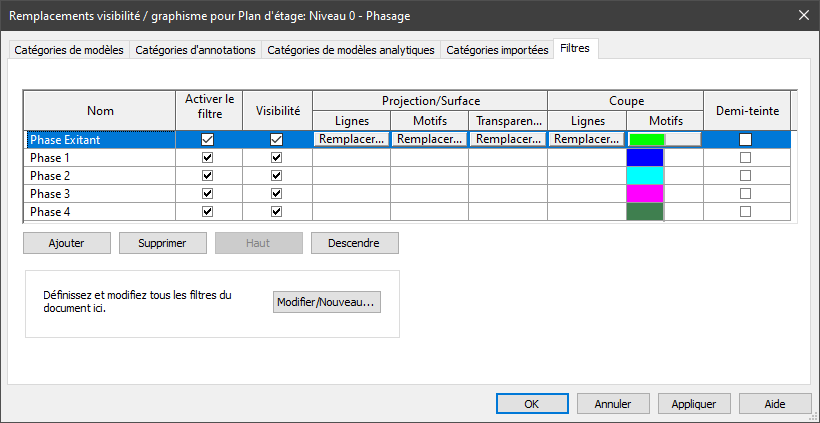Screen dimensions: 820x423
Task: Switch to Catégories de modèles tab
Action: click(69, 50)
